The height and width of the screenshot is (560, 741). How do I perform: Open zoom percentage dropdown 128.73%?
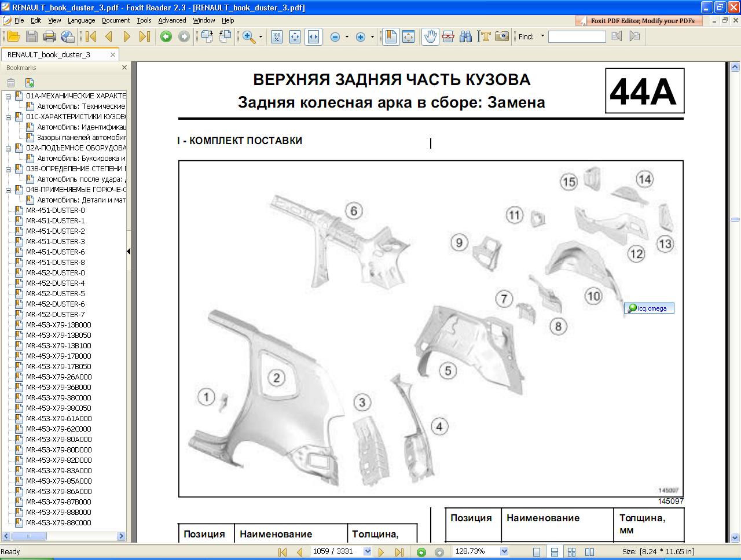504,552
